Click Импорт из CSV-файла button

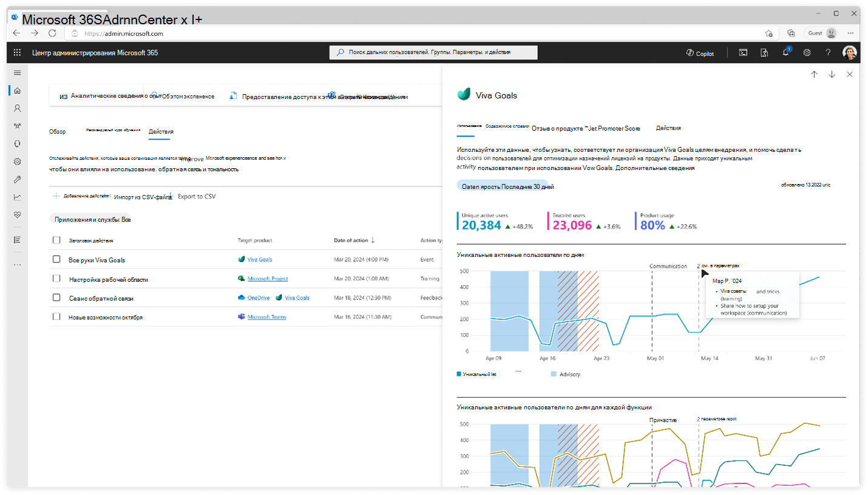coord(143,197)
